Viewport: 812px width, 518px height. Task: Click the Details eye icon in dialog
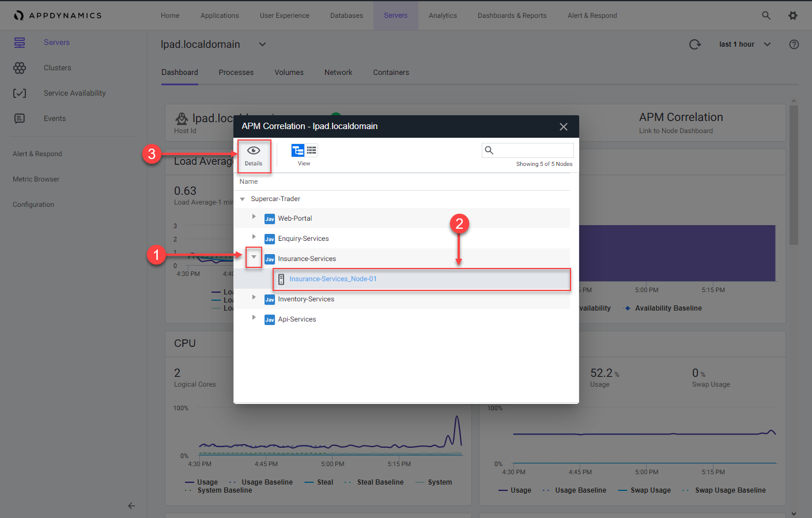(x=254, y=150)
